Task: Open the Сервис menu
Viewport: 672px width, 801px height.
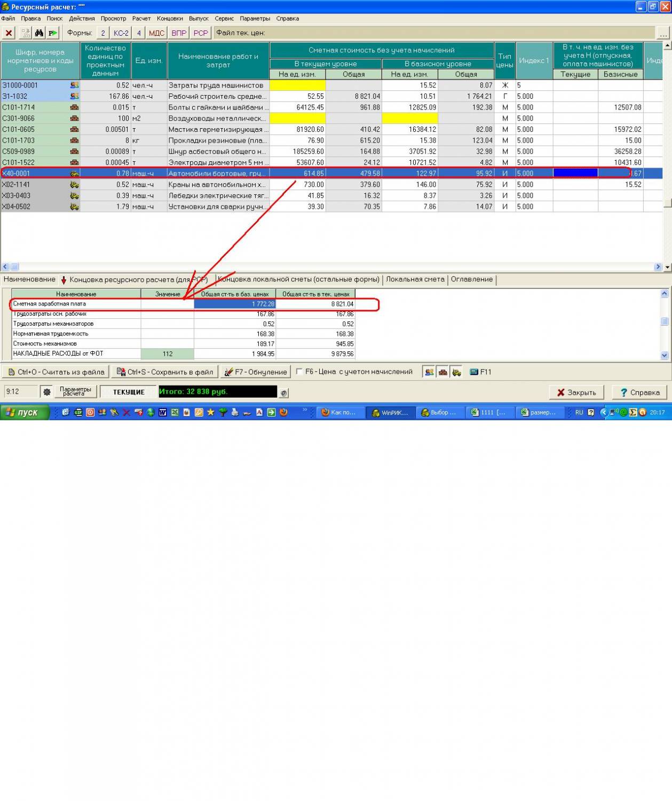Action: tap(224, 19)
